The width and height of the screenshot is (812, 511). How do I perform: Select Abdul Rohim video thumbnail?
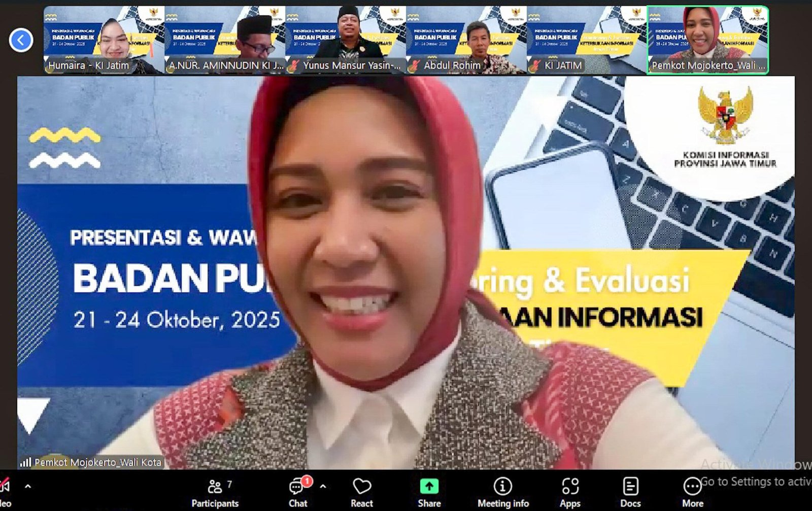[466, 40]
